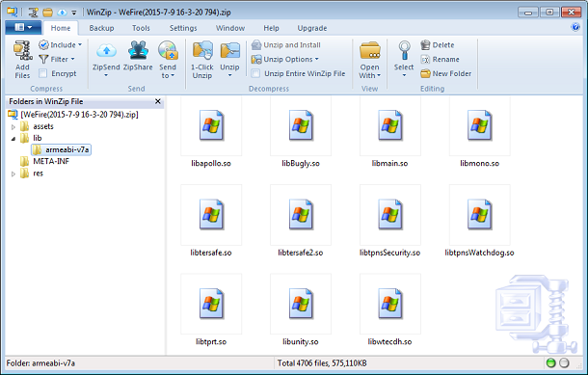The width and height of the screenshot is (588, 375).
Task: Click the Add Files icon
Action: coord(22,51)
